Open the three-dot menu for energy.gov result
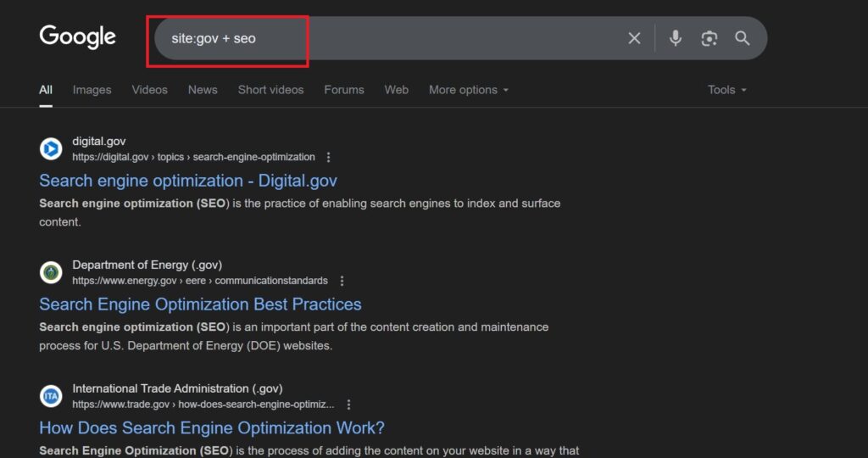868x458 pixels. [342, 281]
